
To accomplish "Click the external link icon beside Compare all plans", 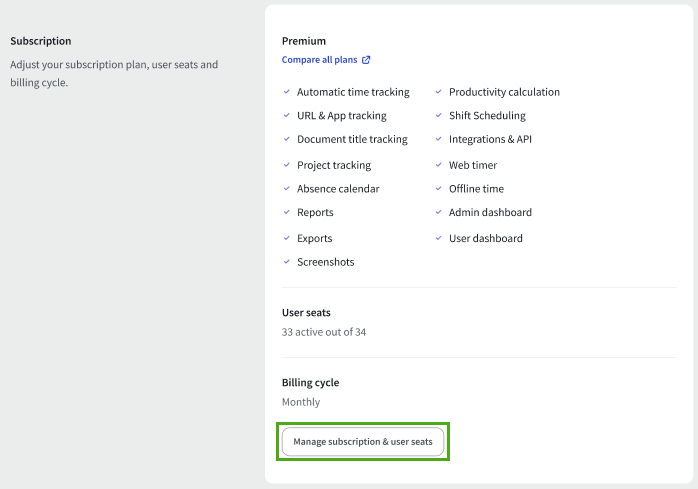I will pyautogui.click(x=366, y=60).
